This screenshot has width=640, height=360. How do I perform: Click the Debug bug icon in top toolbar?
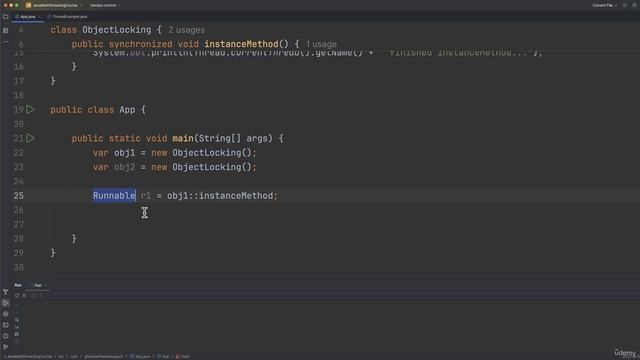coord(635,5)
